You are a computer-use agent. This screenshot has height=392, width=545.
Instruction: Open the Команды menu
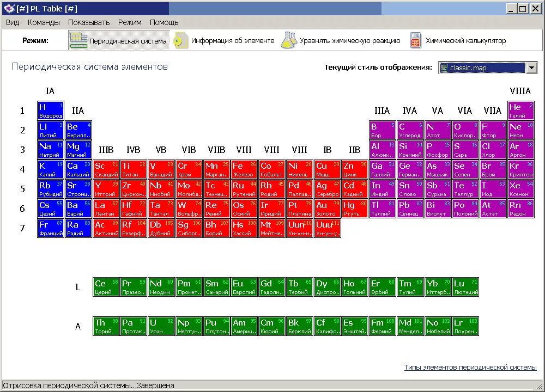44,22
